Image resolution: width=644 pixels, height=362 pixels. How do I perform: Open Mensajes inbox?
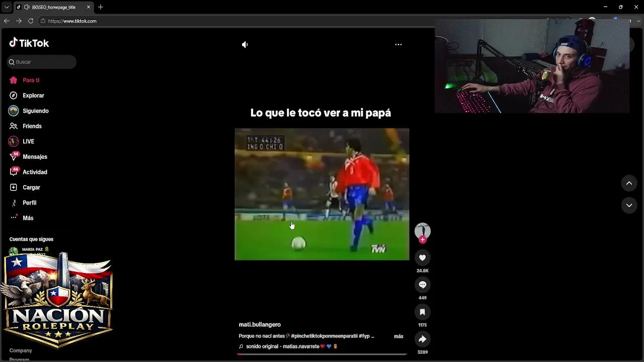[35, 157]
